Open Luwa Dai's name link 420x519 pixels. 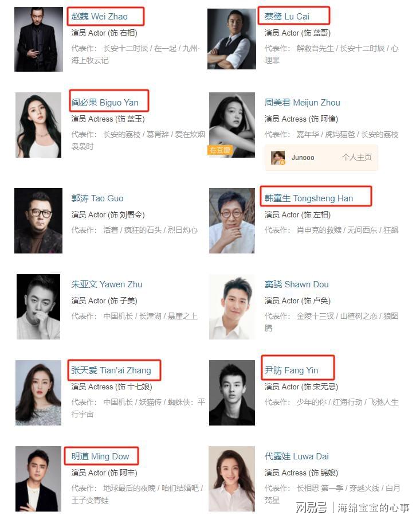coord(297,456)
